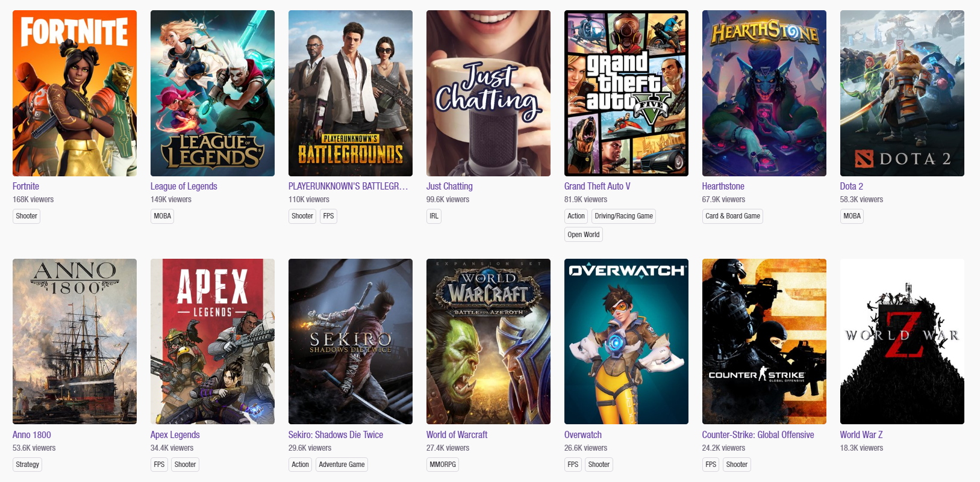The width and height of the screenshot is (980, 482).
Task: Select the Overwatch cover thumbnail
Action: [x=626, y=341]
